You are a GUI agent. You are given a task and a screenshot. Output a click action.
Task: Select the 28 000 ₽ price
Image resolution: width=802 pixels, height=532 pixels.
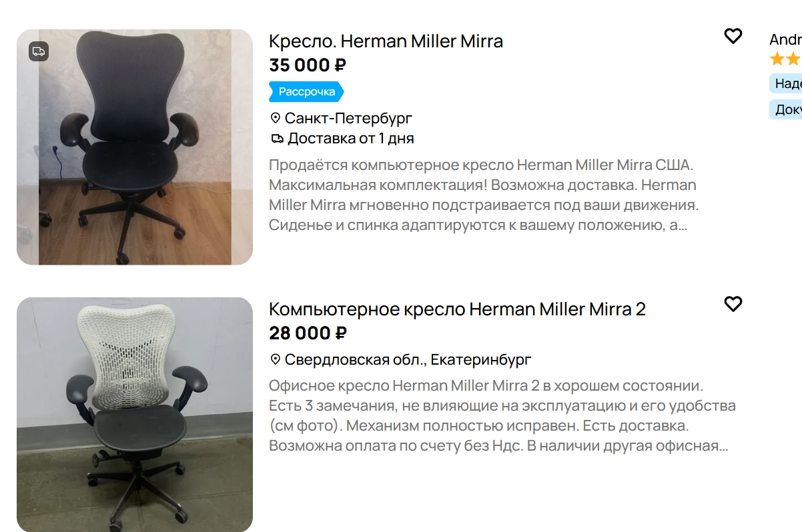[308, 333]
